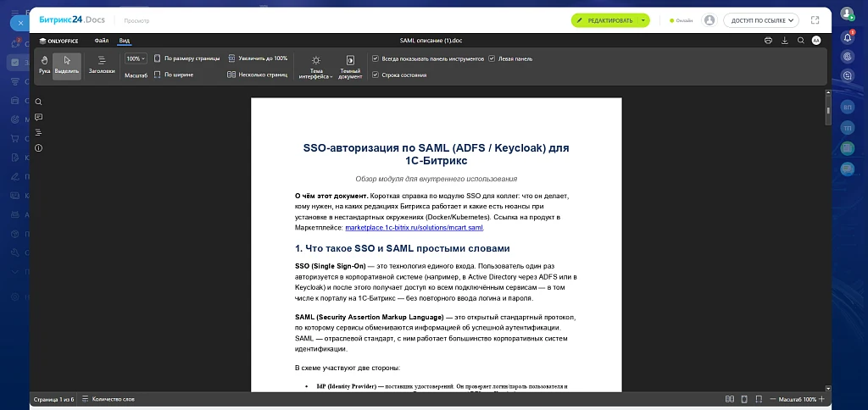Click the status bar multi-page view icon
The image size is (868, 410).
click(x=730, y=399)
